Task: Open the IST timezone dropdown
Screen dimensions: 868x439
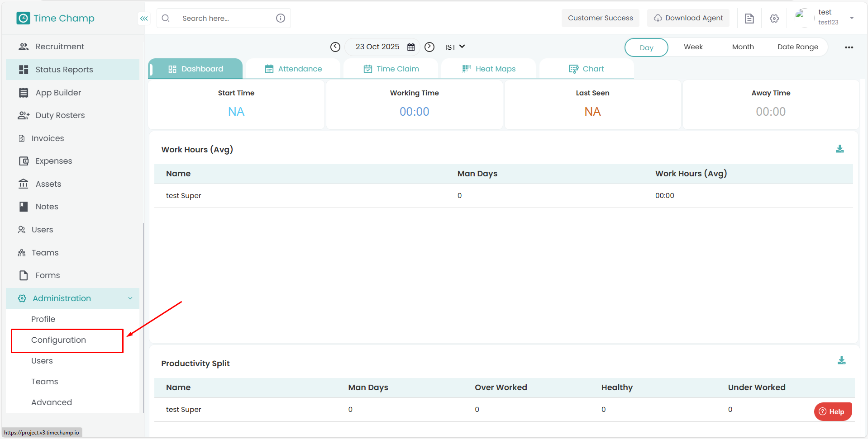Action: click(455, 47)
